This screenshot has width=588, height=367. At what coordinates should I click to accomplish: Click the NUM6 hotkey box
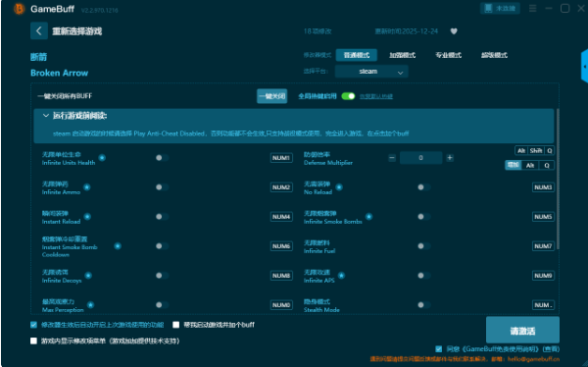281,246
